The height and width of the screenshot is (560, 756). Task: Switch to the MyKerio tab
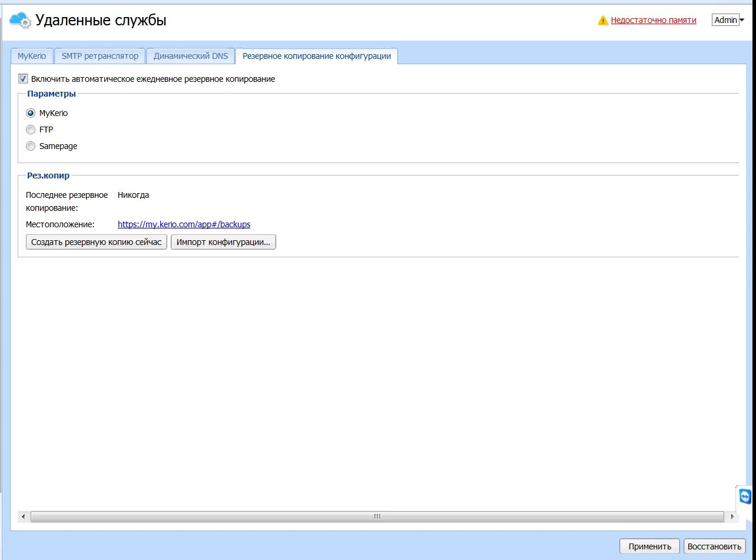(x=32, y=56)
